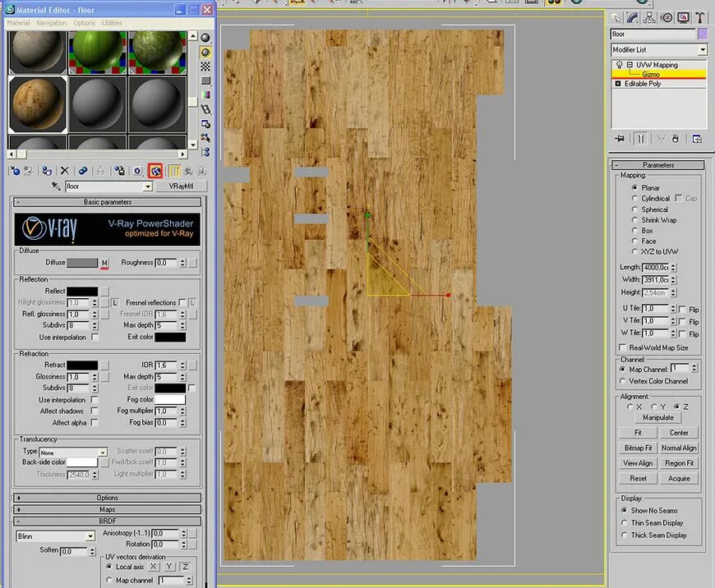Screen dimensions: 715x588
Task: Open Material Editor Options icon
Action: click(205, 123)
